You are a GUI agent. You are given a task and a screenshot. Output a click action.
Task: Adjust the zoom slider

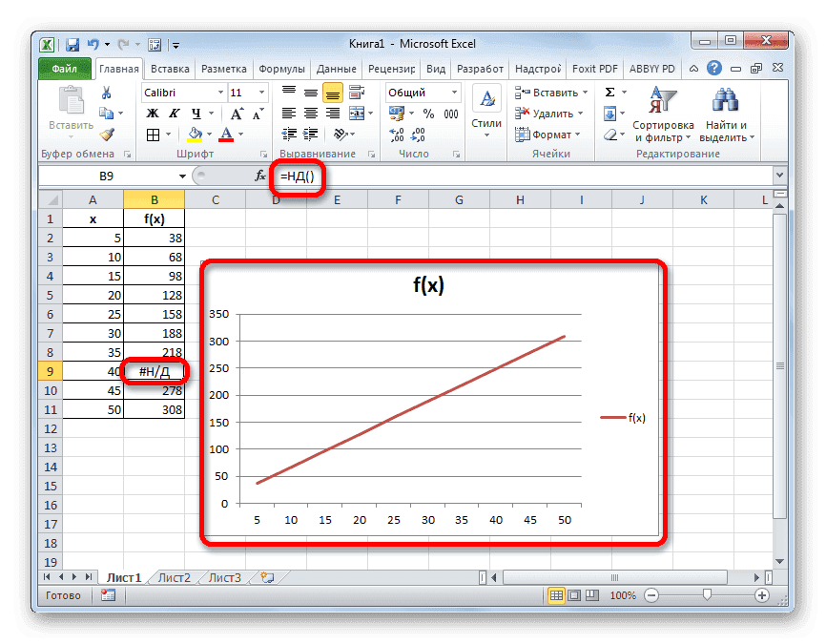click(x=706, y=595)
